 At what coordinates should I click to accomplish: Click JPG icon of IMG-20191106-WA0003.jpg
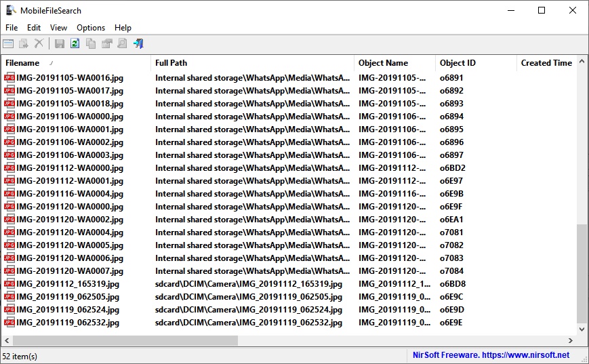(9, 155)
